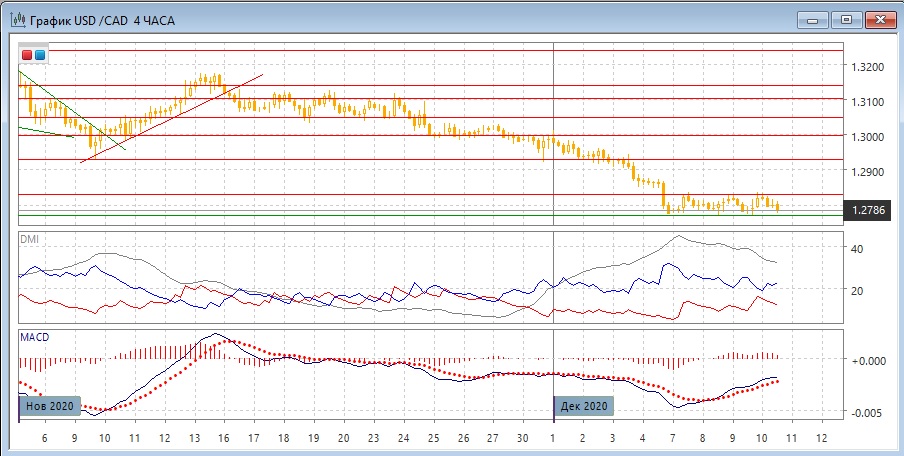The image size is (904, 456).
Task: Click the 1.3000 price axis label
Action: (866, 137)
